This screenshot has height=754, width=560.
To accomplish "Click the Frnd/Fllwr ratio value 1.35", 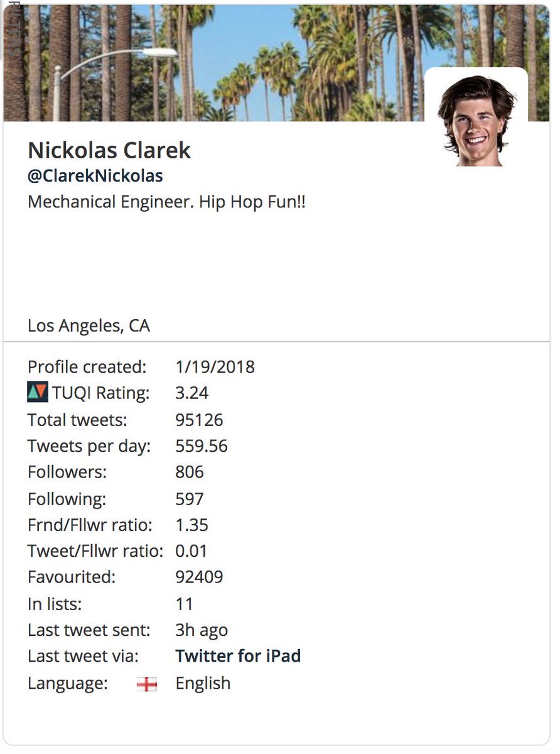I will click(x=191, y=525).
